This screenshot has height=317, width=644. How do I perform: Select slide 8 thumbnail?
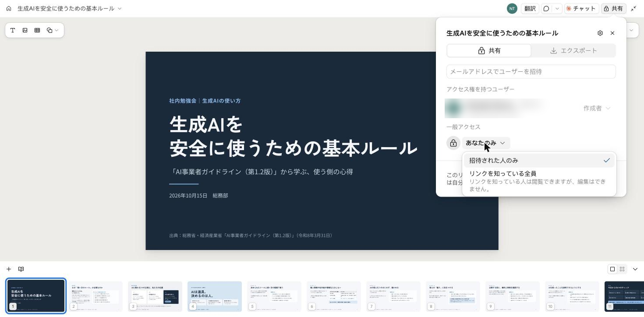point(453,296)
